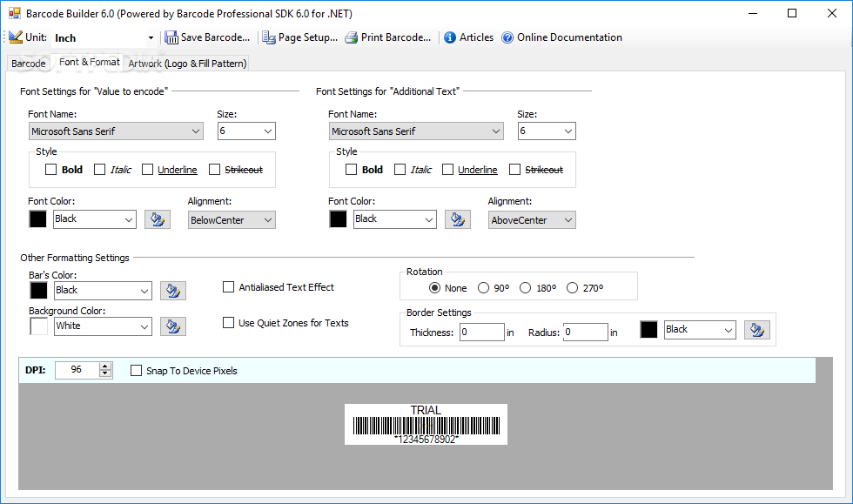Toggle Antialiased Text Effect checkbox

tap(228, 287)
